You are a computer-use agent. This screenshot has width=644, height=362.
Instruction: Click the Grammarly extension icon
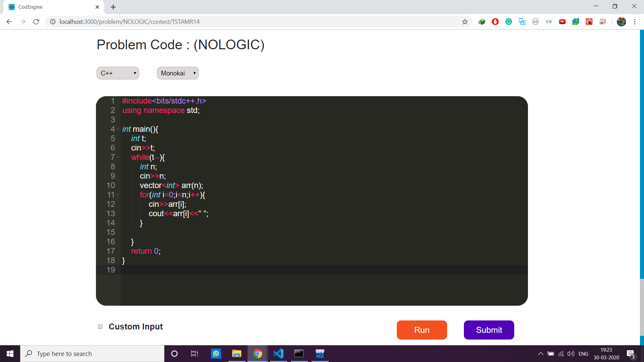click(x=508, y=22)
